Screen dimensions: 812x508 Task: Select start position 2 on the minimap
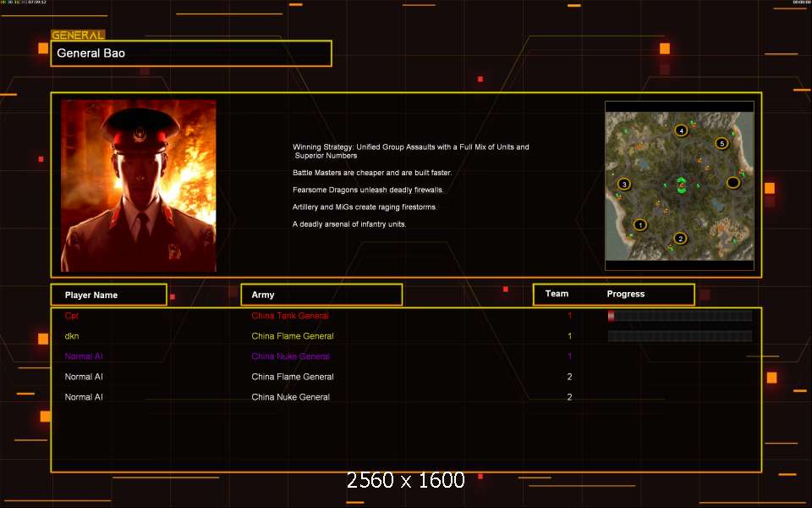point(680,239)
